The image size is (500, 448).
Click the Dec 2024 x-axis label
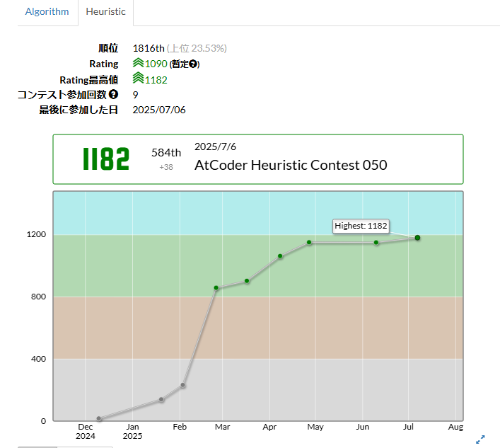pyautogui.click(x=86, y=432)
